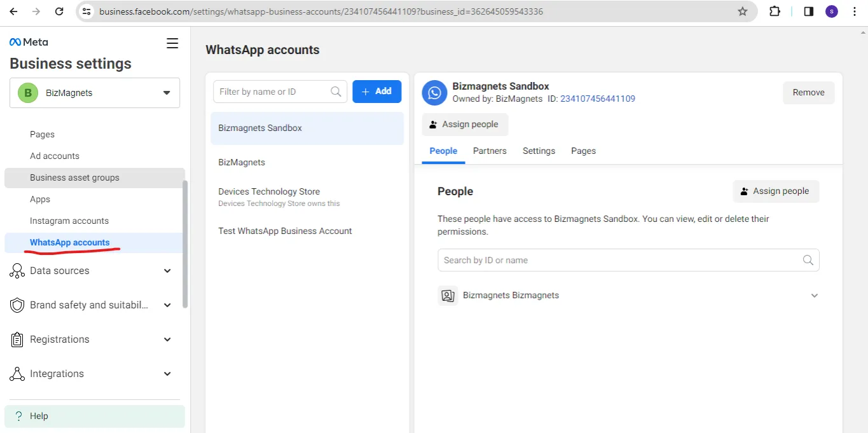The image size is (868, 433).
Task: Click Assign people in the People section
Action: coord(776,191)
